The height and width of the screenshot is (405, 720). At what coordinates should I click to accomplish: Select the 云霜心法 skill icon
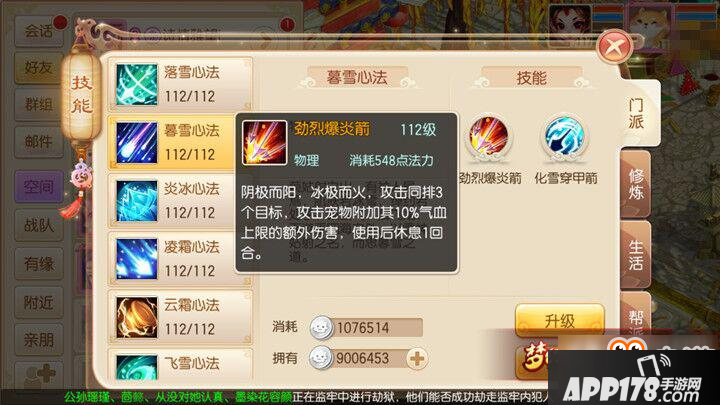[x=136, y=317]
